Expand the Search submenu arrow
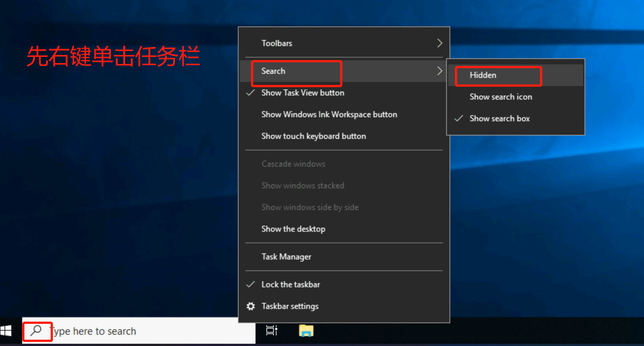Image resolution: width=644 pixels, height=346 pixels. (439, 71)
